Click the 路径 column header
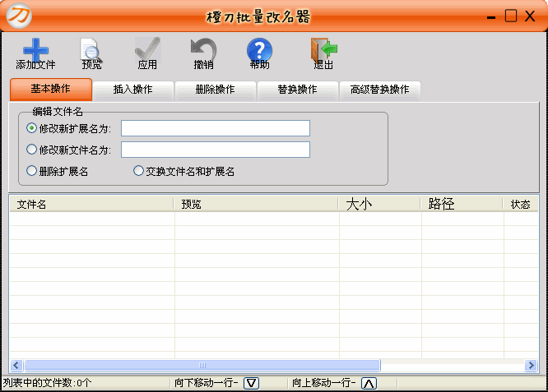The image size is (548, 392). [x=462, y=204]
